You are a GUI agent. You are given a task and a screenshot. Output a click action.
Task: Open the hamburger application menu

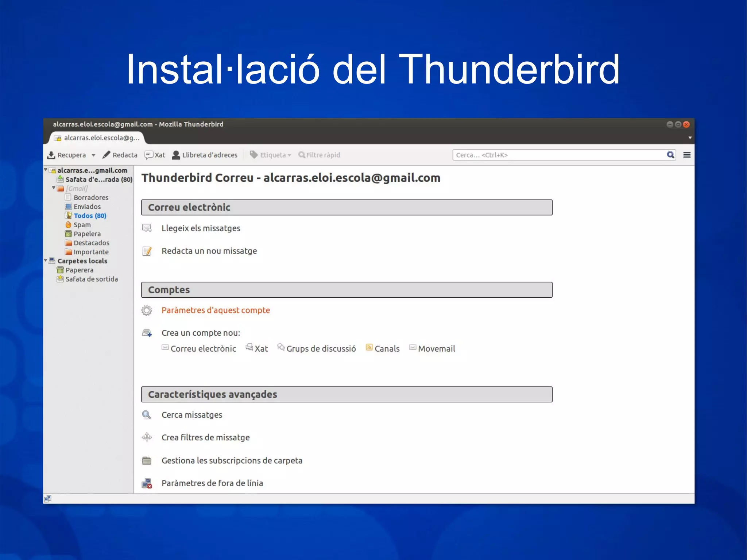pyautogui.click(x=687, y=155)
